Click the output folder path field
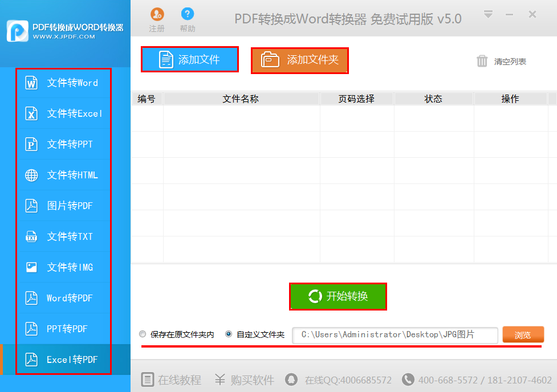Image resolution: width=557 pixels, height=392 pixels. click(x=395, y=335)
